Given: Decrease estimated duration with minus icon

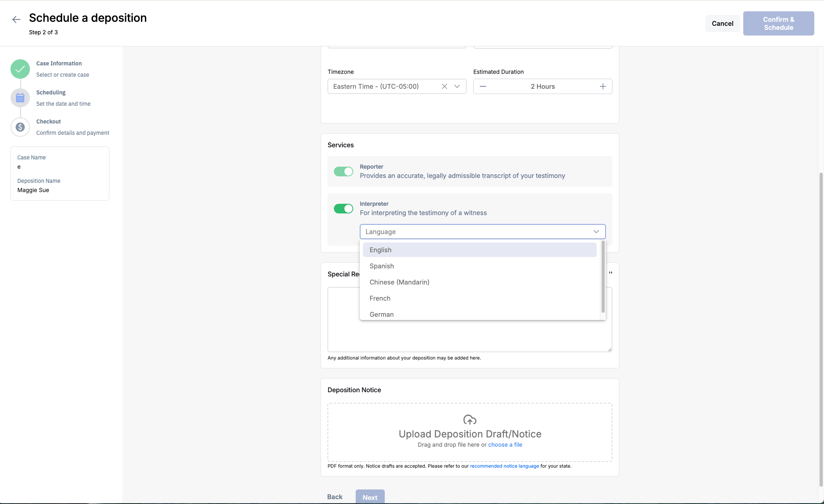Looking at the screenshot, I should (x=483, y=86).
